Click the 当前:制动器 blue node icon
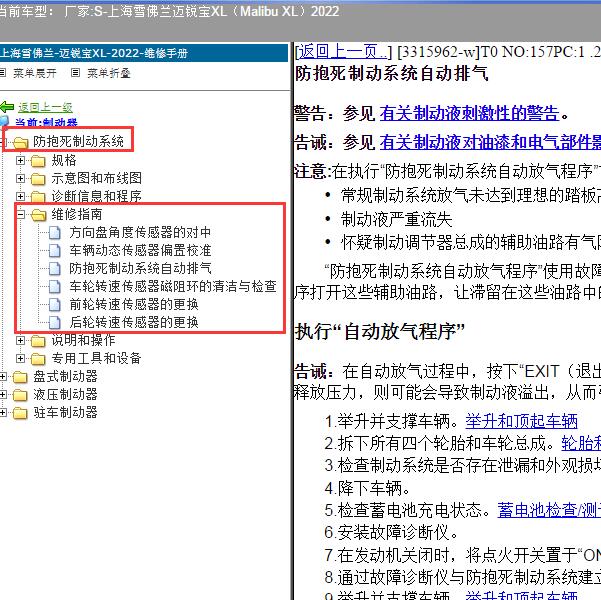 coord(4,122)
